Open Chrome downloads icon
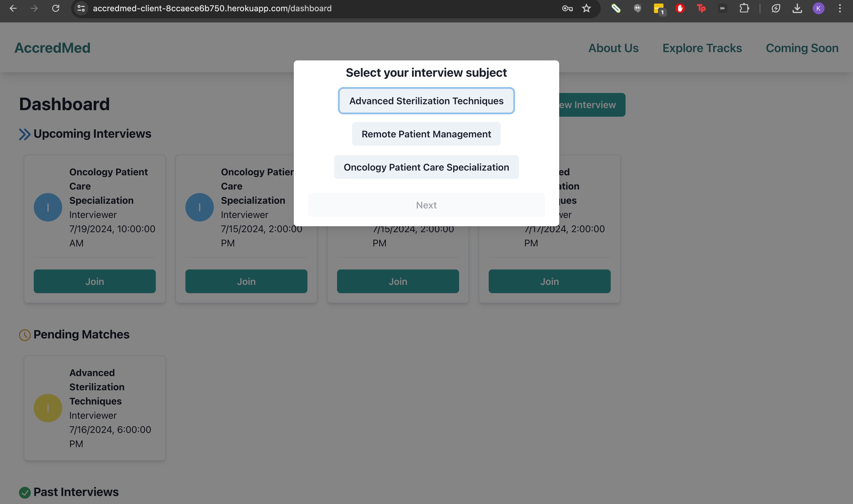The image size is (853, 504). tap(797, 8)
